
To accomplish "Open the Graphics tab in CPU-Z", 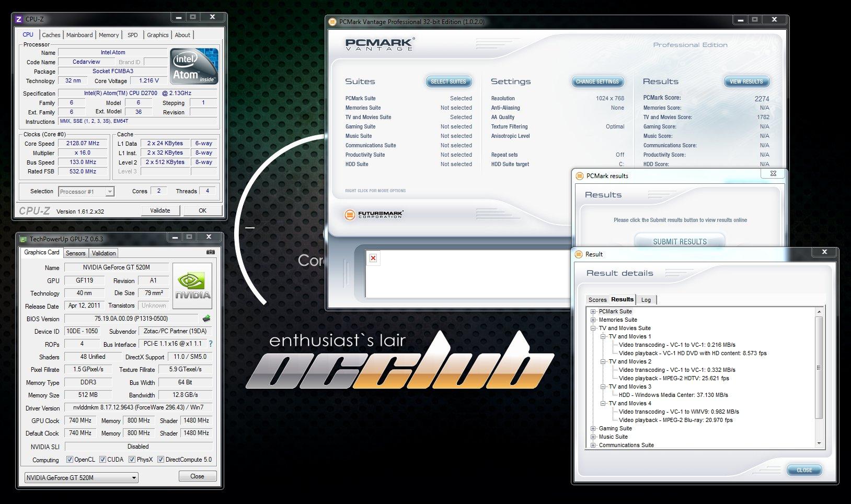I will [x=157, y=35].
